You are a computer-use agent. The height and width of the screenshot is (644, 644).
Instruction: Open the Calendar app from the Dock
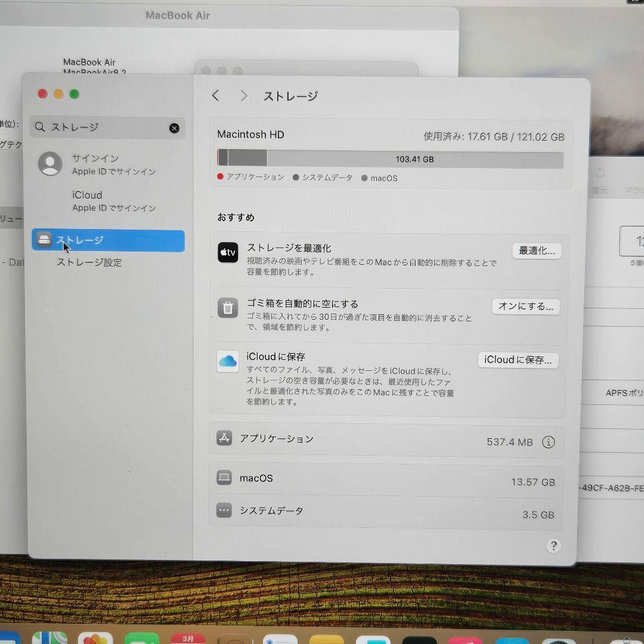click(x=188, y=637)
